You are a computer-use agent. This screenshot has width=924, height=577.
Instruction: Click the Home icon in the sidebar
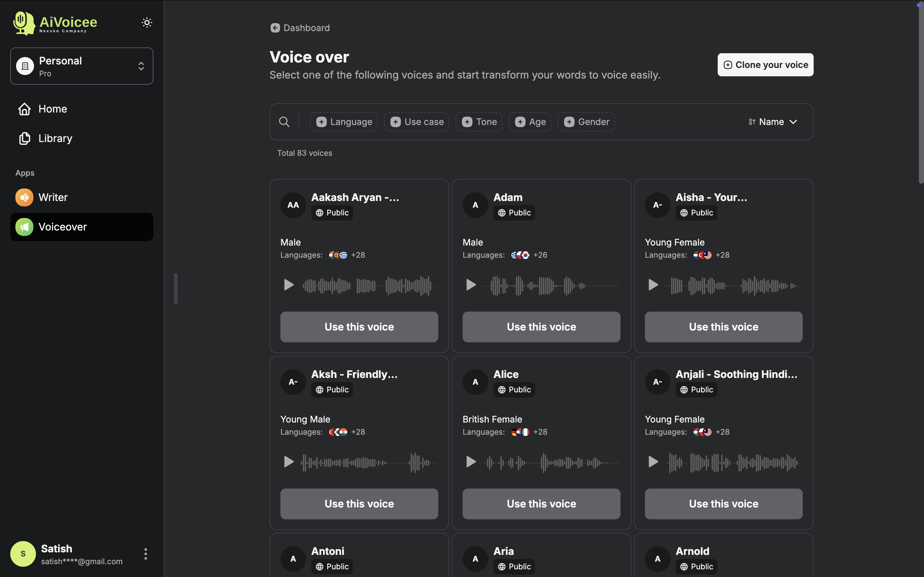pyautogui.click(x=24, y=109)
